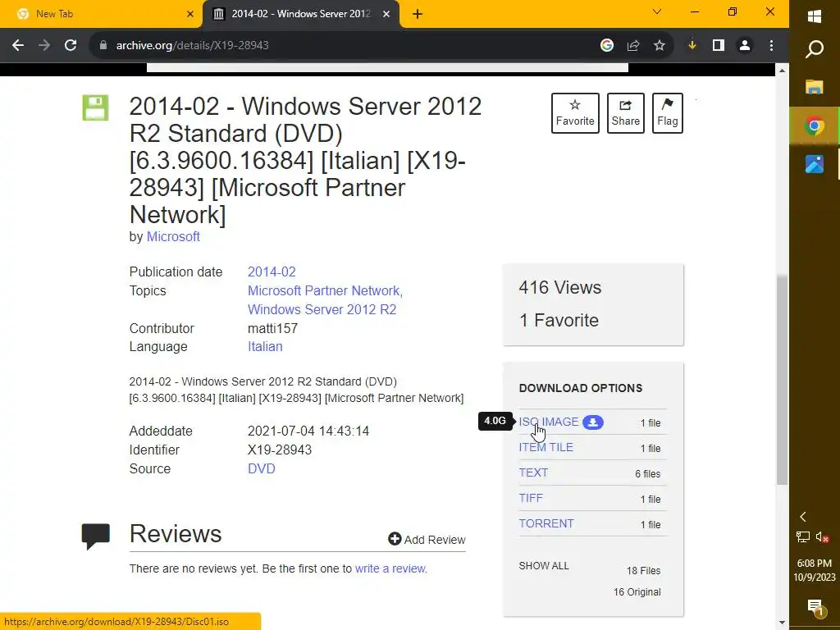The width and height of the screenshot is (840, 630).
Task: Open the Microsoft creator link
Action: coord(173,237)
